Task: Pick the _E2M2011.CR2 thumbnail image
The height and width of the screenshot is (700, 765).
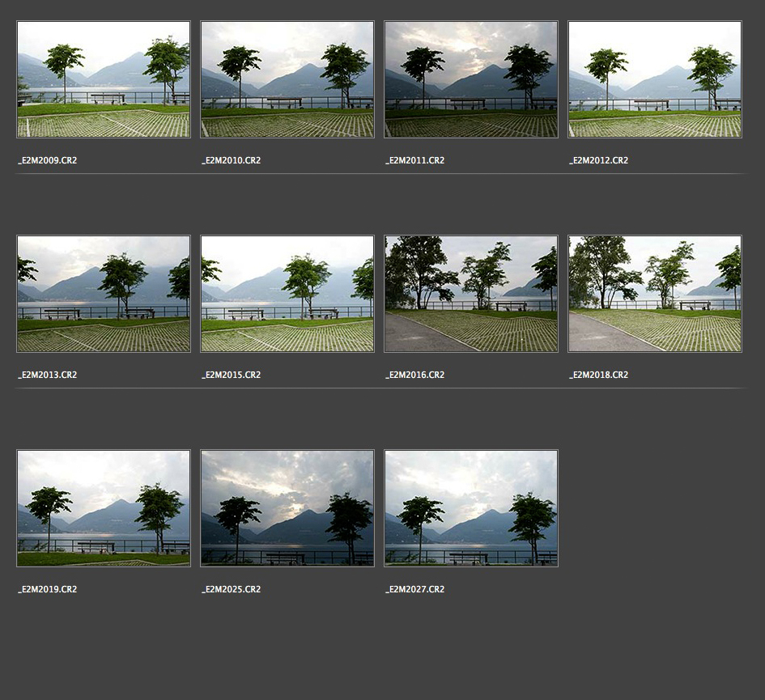Action: 471,79
